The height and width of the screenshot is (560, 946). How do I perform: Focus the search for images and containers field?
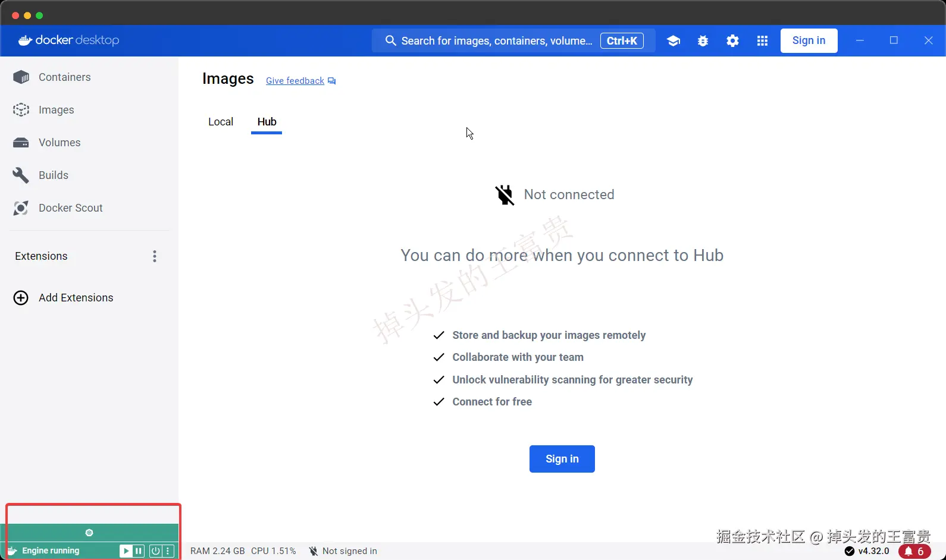(513, 40)
